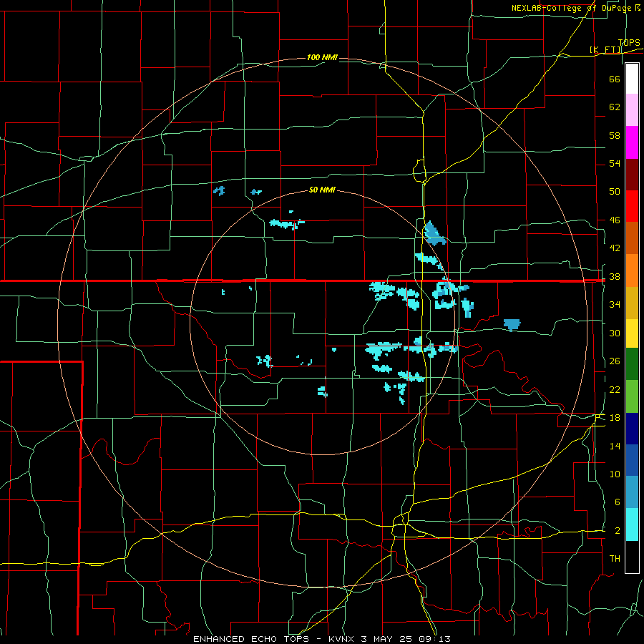Screen dimensions: 644x644
Task: Click the "2" scale label
Action: tap(617, 531)
